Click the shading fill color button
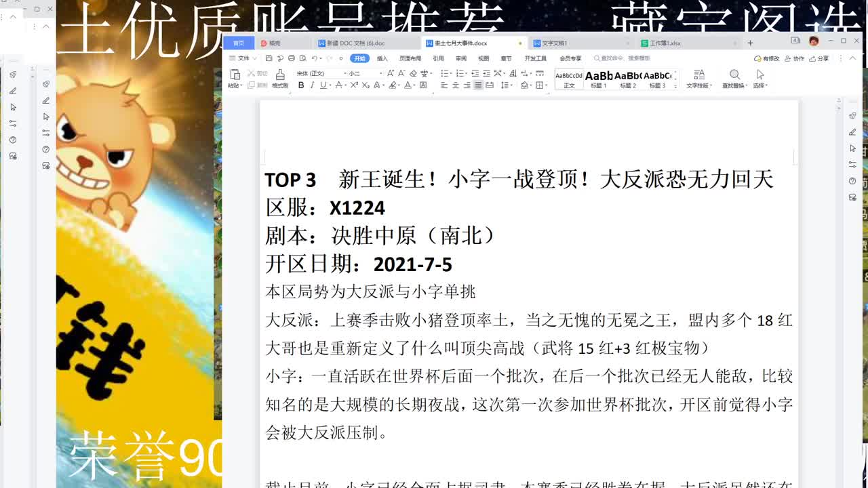This screenshot has width=868, height=488. [525, 85]
